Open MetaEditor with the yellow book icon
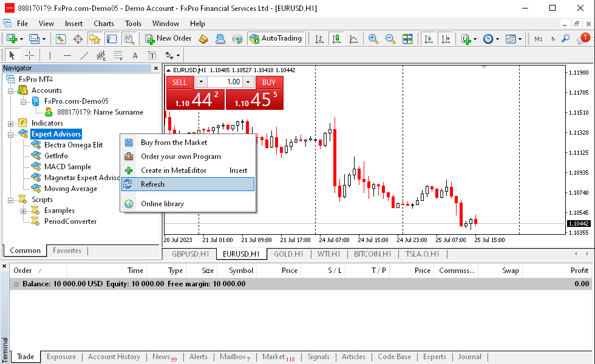 203,39
